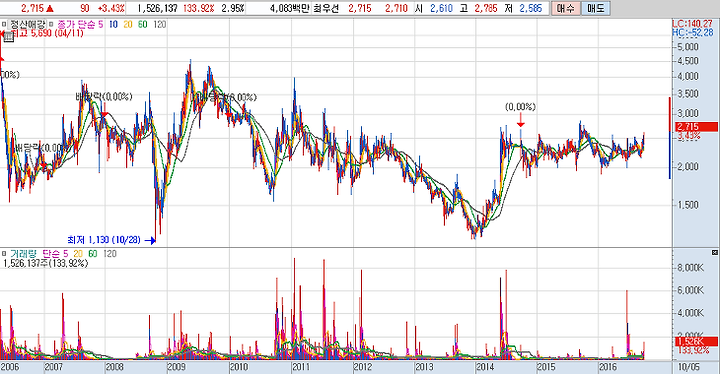This screenshot has height=374, width=720.
Task: Select the 거래량 volume legend label
Action: click(24, 254)
